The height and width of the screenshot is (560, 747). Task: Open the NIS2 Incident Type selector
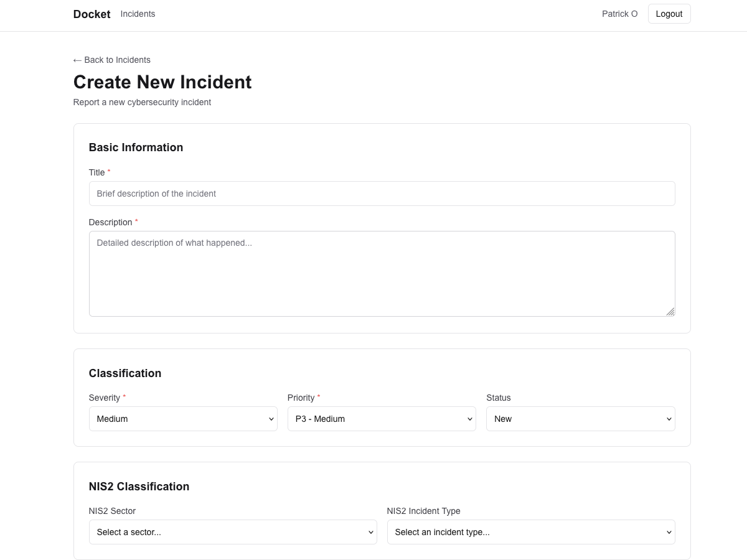pos(531,532)
